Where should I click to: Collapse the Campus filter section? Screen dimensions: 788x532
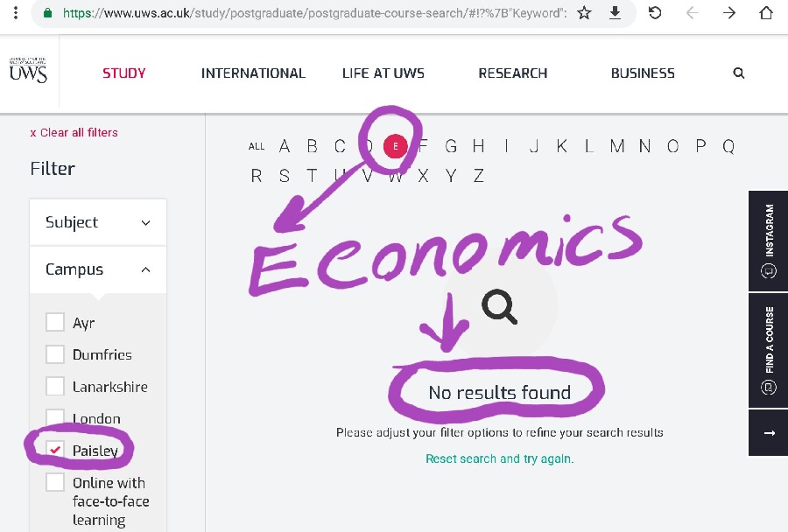[98, 269]
